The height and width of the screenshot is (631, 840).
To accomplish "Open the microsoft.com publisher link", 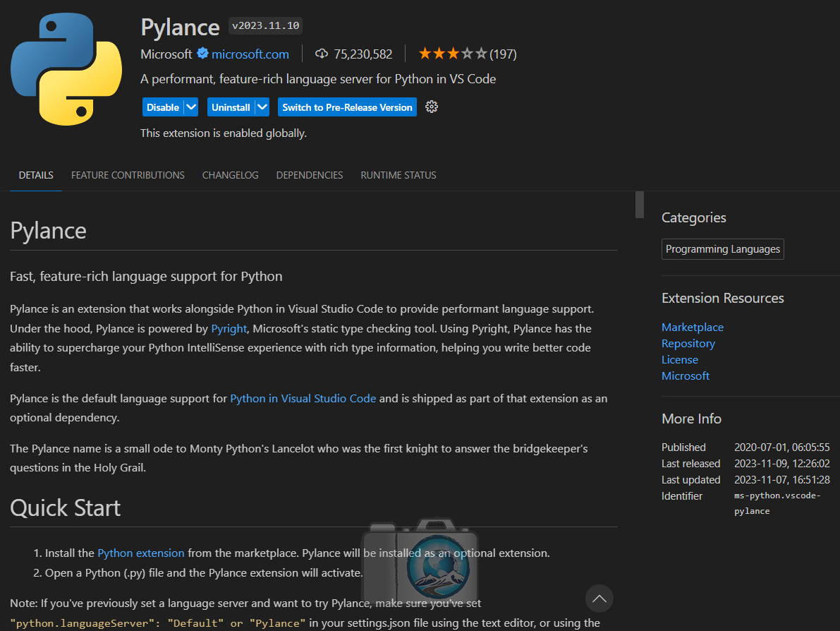I will point(250,54).
